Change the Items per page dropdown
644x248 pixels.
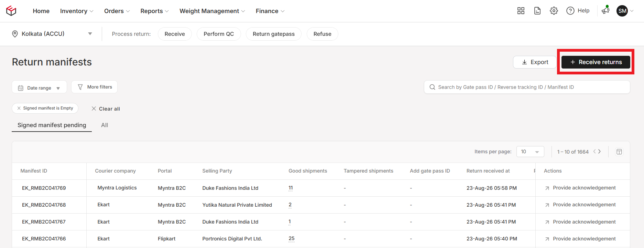pos(530,152)
